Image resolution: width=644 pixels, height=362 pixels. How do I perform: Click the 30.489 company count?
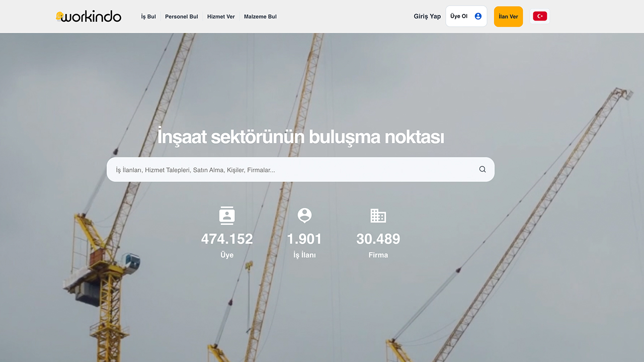point(378,239)
